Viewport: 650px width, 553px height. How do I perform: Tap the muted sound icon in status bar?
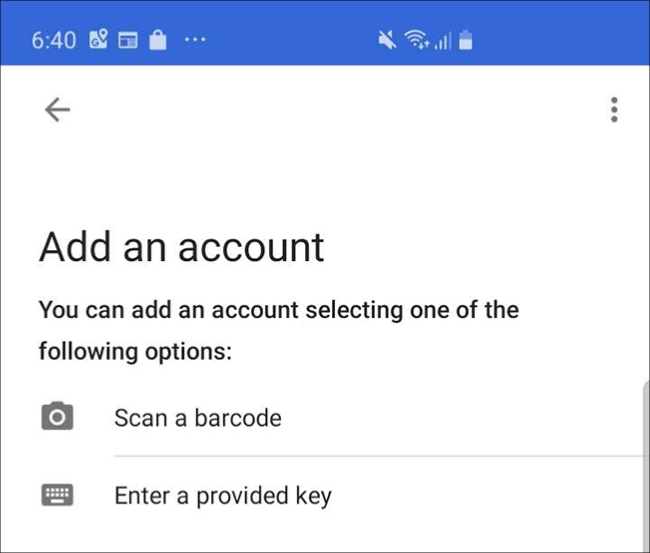click(x=385, y=41)
